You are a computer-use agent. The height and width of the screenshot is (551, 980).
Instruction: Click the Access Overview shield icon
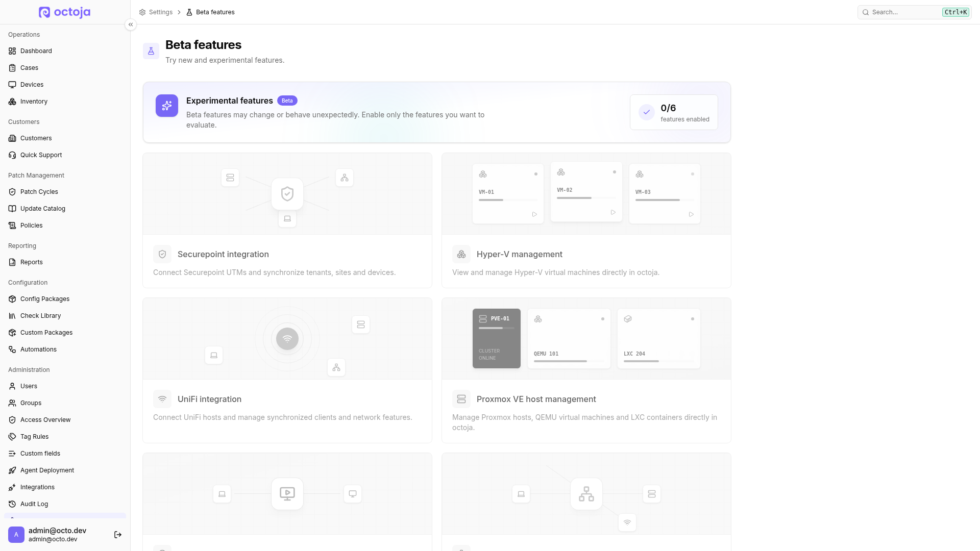pyautogui.click(x=12, y=420)
